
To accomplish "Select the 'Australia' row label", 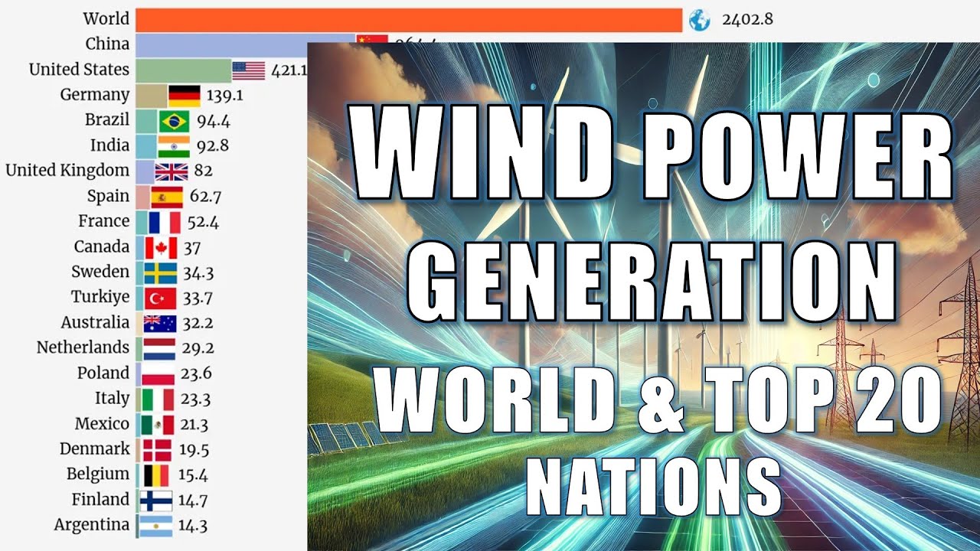I will 96,322.
